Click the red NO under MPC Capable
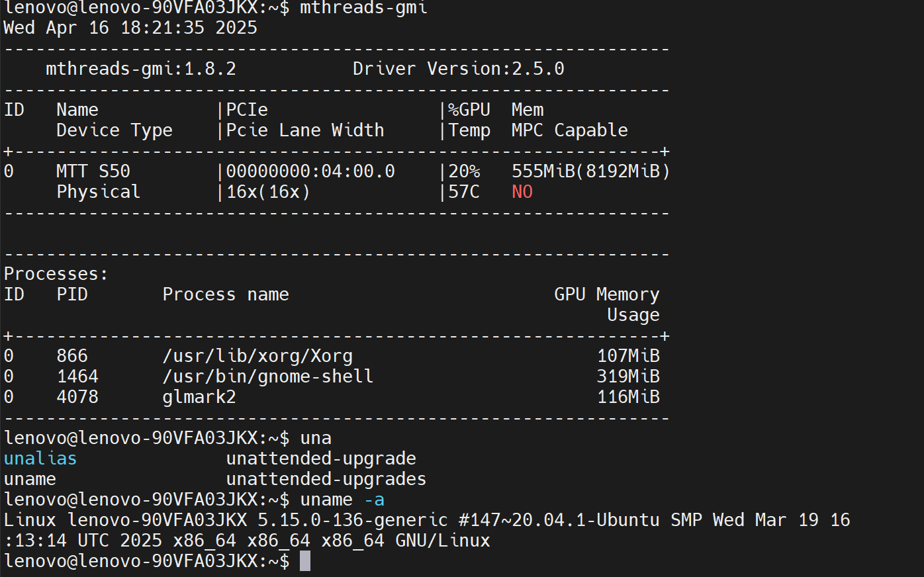Viewport: 924px width, 577px height. point(522,192)
